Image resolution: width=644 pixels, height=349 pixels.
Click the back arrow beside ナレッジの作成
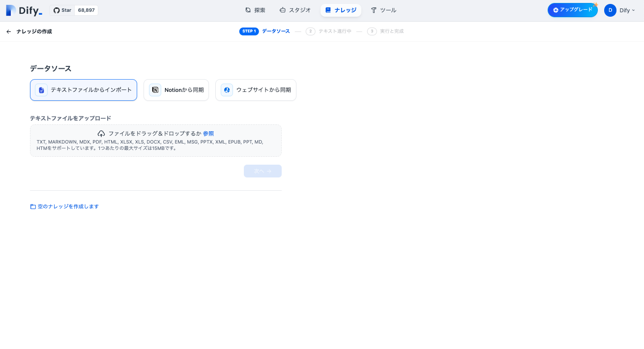pyautogui.click(x=9, y=31)
